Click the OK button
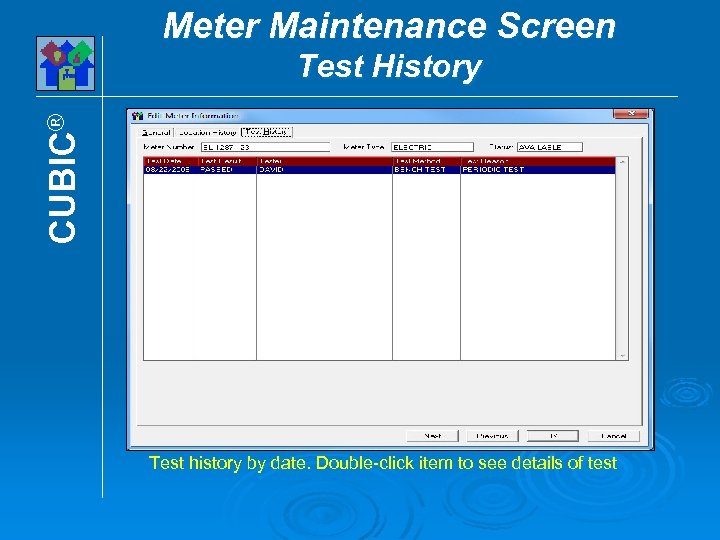This screenshot has width=720, height=540. [x=552, y=436]
